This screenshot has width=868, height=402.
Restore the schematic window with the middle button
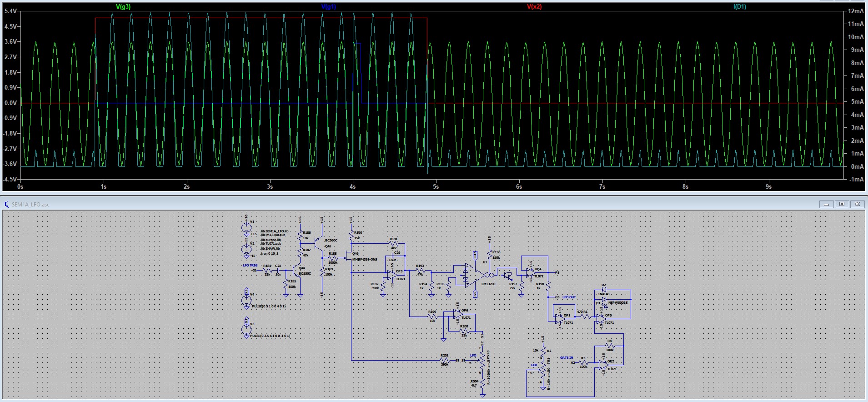(842, 204)
